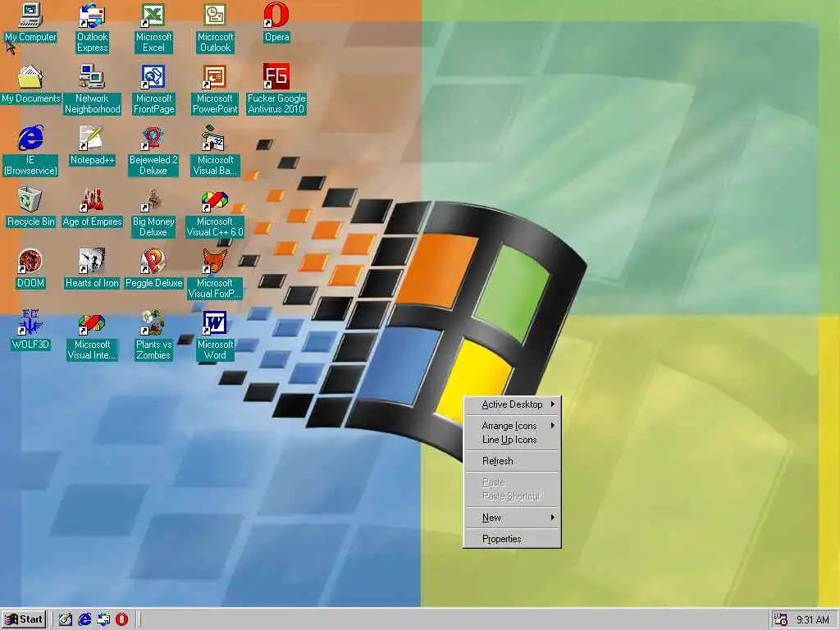Open the Start menu
Screen dimensions: 840x630
tap(24, 619)
